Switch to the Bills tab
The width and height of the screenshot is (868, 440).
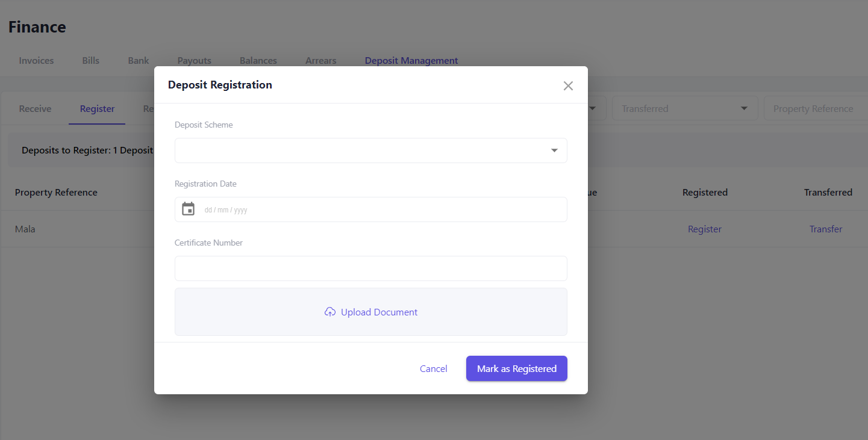click(x=90, y=60)
